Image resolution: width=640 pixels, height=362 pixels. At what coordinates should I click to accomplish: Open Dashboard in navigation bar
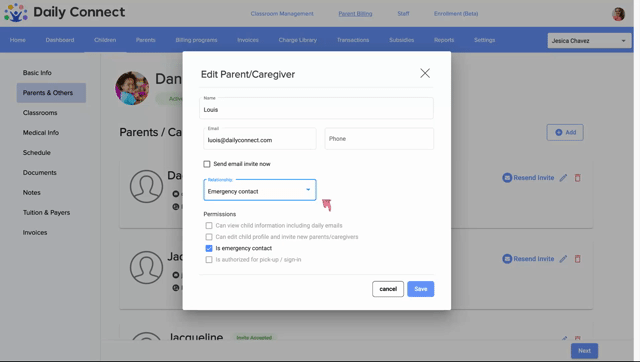click(x=60, y=40)
